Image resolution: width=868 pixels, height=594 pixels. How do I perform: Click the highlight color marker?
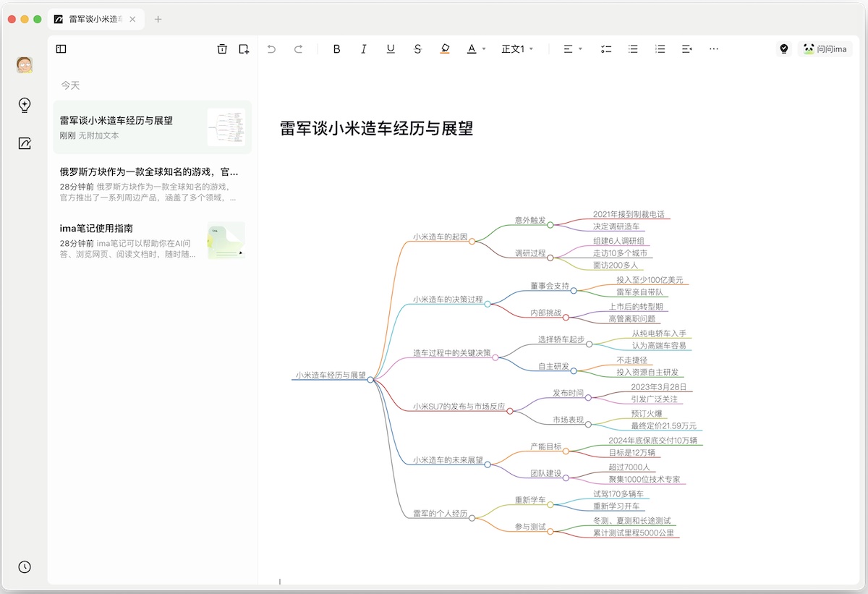tap(445, 49)
